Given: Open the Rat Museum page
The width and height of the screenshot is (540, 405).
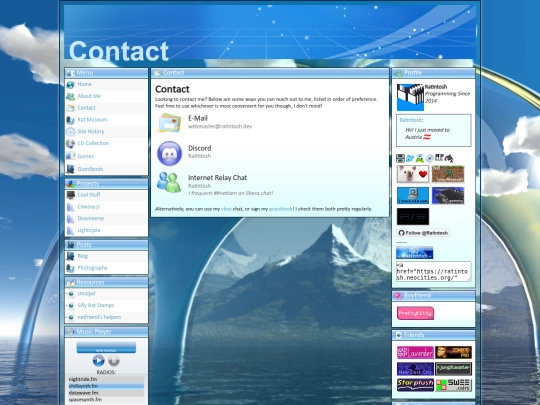Looking at the screenshot, I should point(92,120).
